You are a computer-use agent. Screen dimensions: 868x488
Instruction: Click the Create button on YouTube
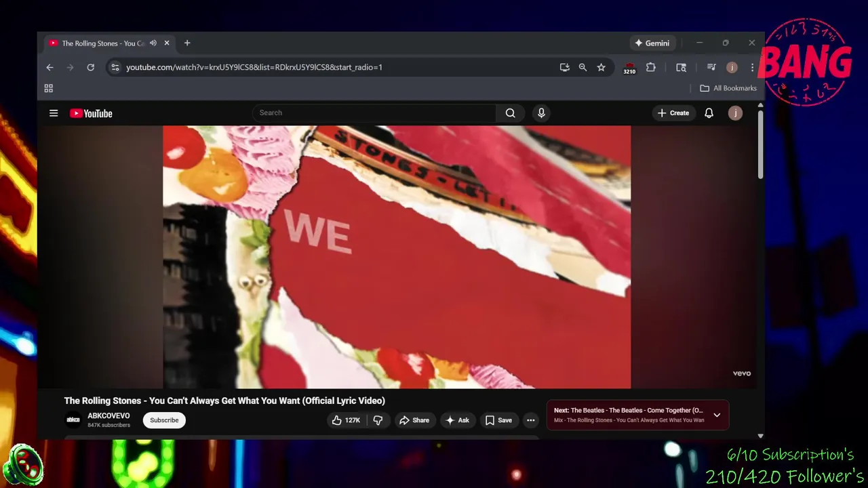[x=673, y=113]
